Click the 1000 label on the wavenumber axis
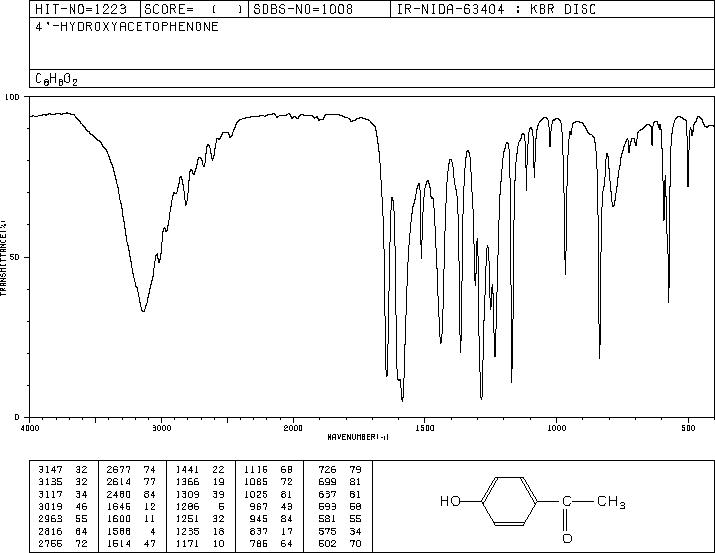The width and height of the screenshot is (715, 553). 556,428
